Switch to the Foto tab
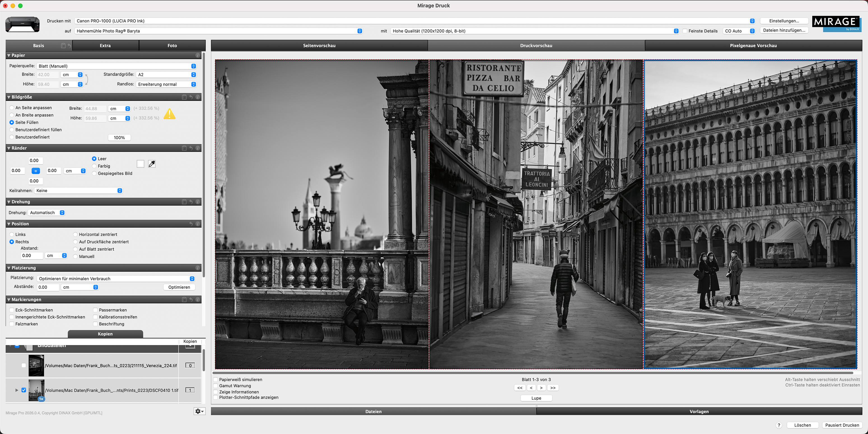 pyautogui.click(x=172, y=45)
